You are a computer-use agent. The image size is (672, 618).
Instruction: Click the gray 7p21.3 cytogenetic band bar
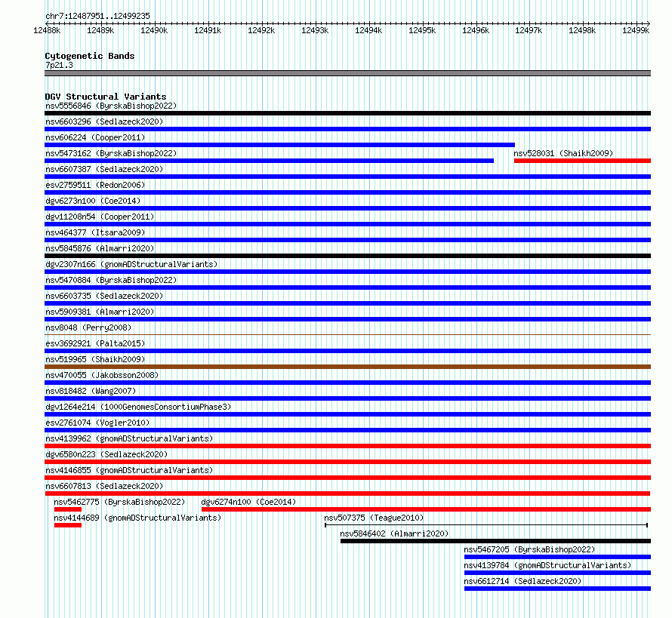click(347, 73)
